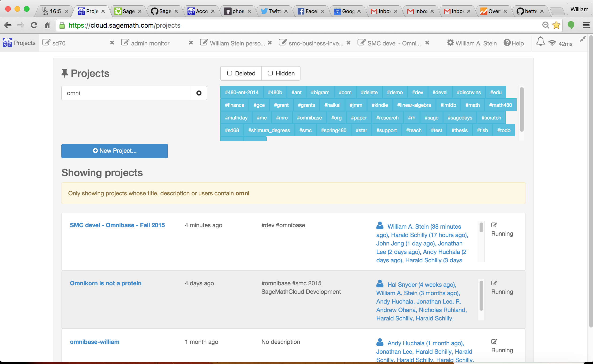The width and height of the screenshot is (593, 364).
Task: Switch to the smc-business-inve... project tab
Action: (315, 43)
